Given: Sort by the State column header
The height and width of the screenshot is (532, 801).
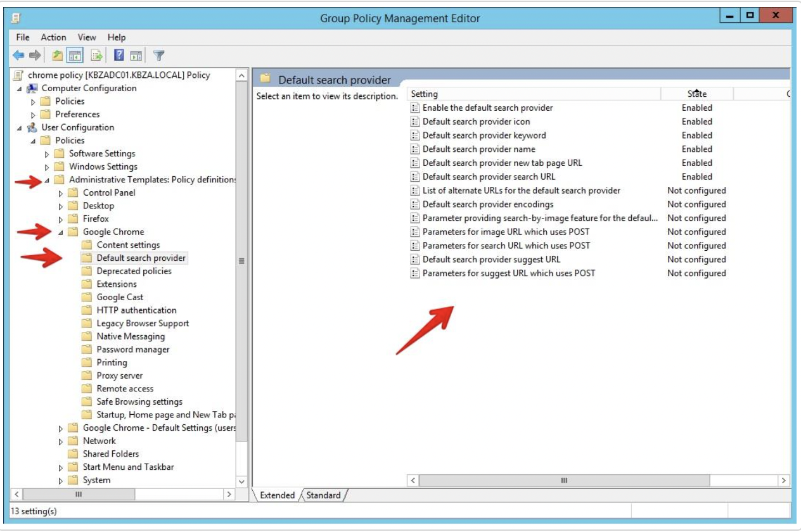Looking at the screenshot, I should coord(697,94).
